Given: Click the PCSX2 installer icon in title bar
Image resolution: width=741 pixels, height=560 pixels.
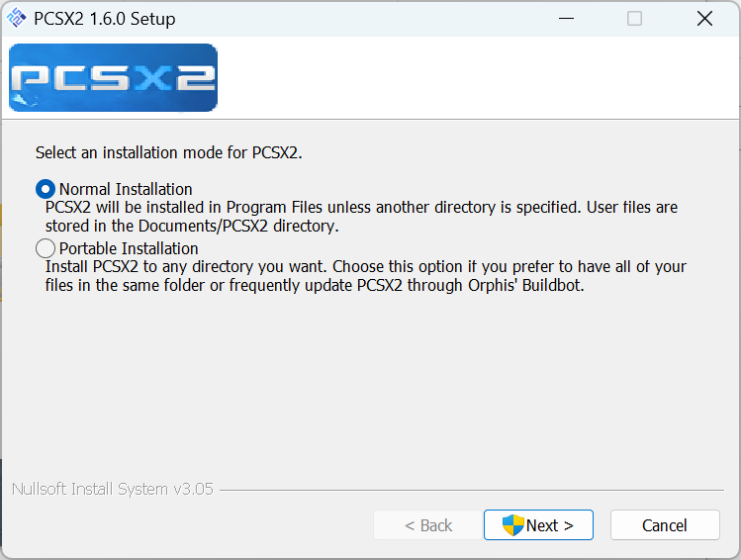Looking at the screenshot, I should tap(17, 18).
